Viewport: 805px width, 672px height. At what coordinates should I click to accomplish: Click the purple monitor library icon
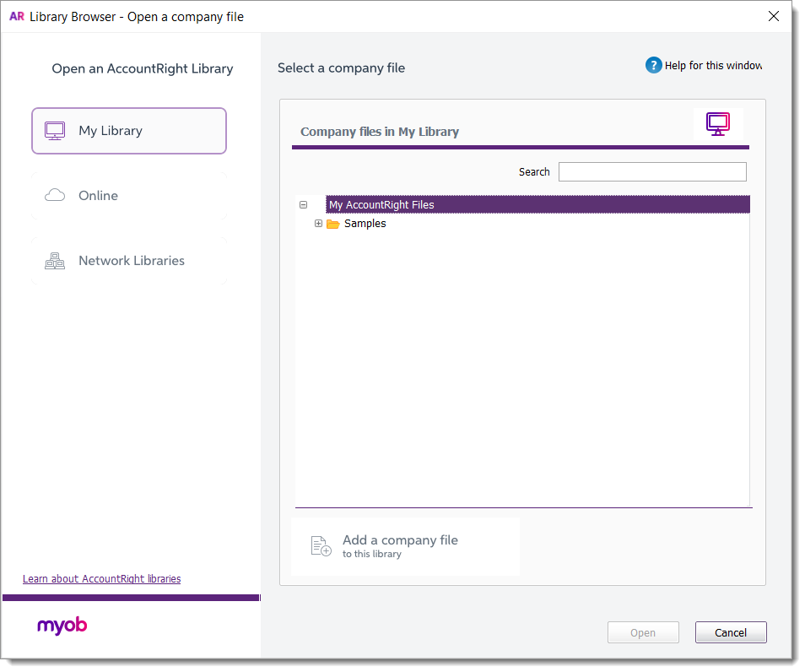tap(718, 124)
